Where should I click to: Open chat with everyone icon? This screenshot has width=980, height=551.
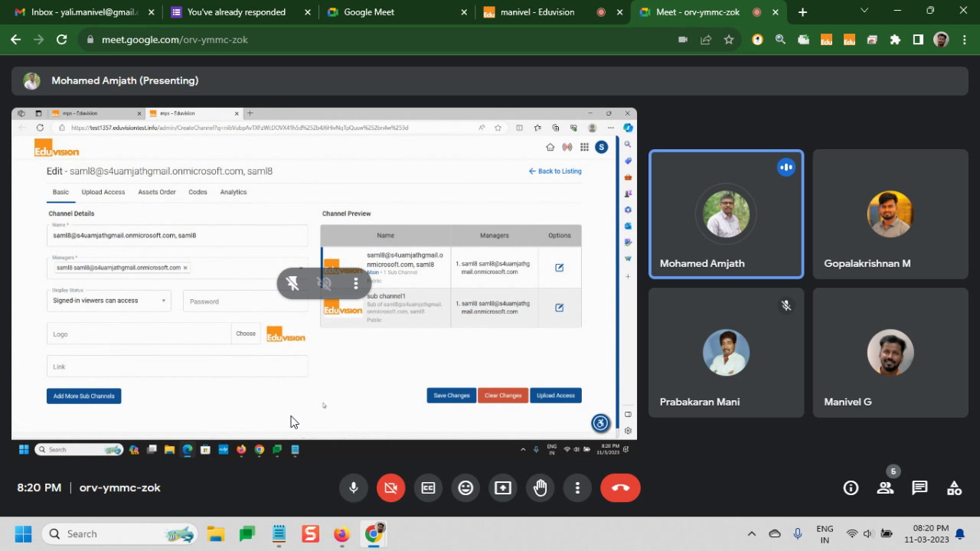(x=920, y=487)
